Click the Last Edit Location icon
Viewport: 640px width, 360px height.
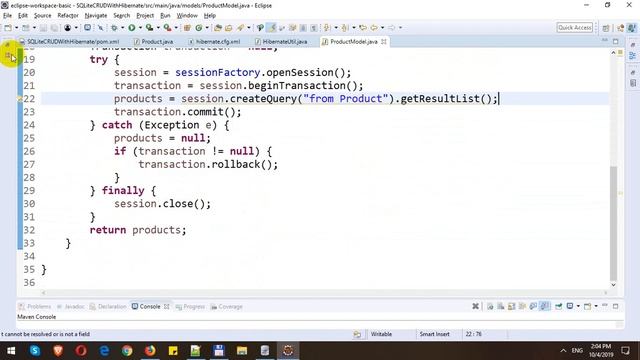coord(362,28)
